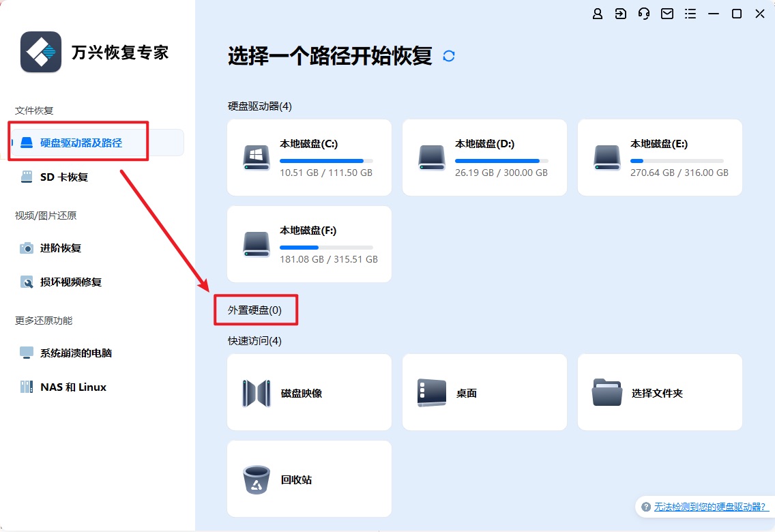Click the crashed computer monitor icon
Screen dimensions: 775x532
click(x=27, y=353)
